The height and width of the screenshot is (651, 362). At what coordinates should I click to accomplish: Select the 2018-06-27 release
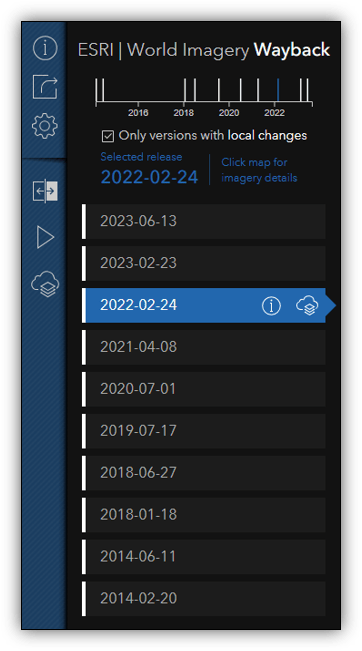pyautogui.click(x=204, y=473)
